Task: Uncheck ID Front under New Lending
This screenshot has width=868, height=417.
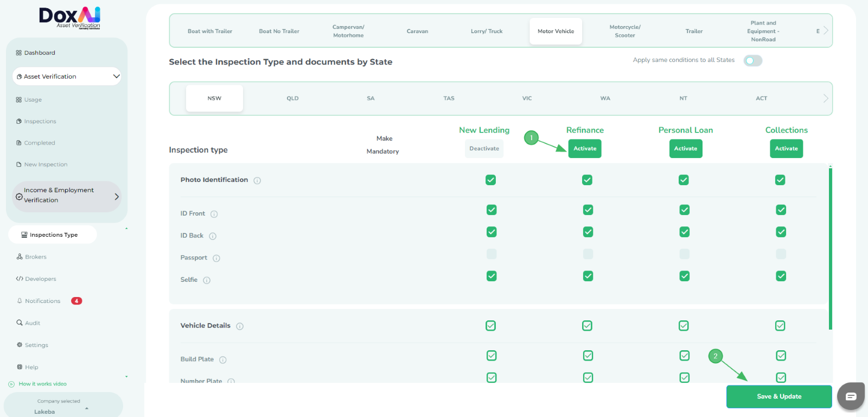Action: (492, 210)
